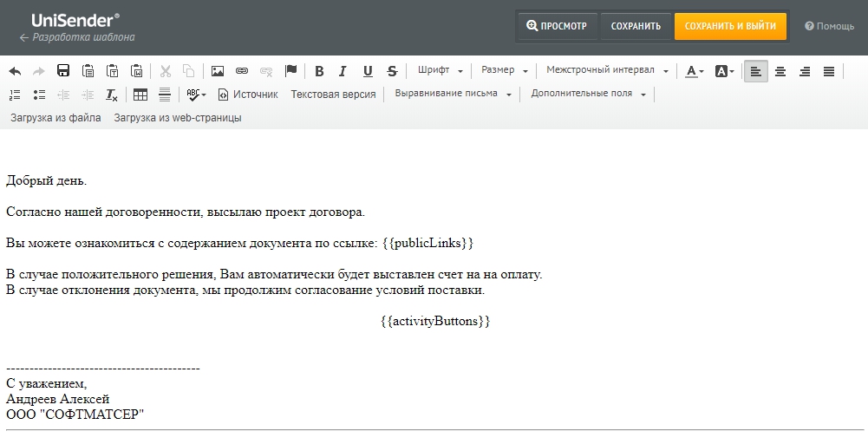The image size is (868, 444).
Task: Insert a numbered list
Action: coord(15,95)
